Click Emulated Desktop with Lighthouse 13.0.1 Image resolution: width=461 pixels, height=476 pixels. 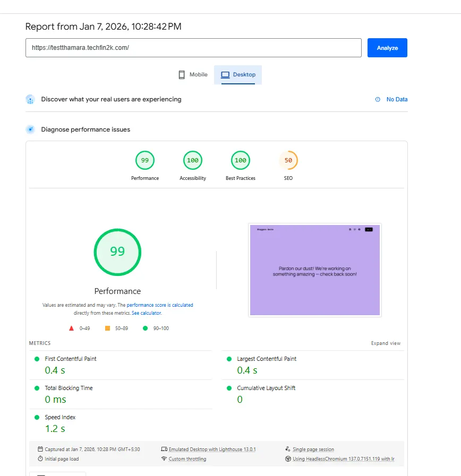click(x=212, y=449)
